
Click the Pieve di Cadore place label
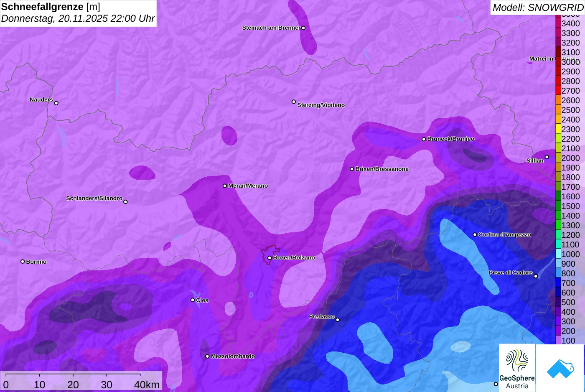pyautogui.click(x=511, y=272)
